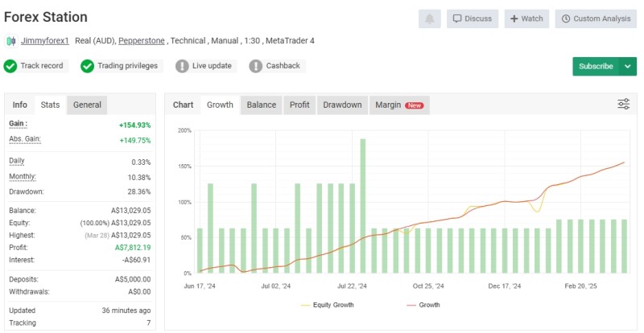This screenshot has width=644, height=333.
Task: Open the General tab in the info panel
Action: click(87, 105)
